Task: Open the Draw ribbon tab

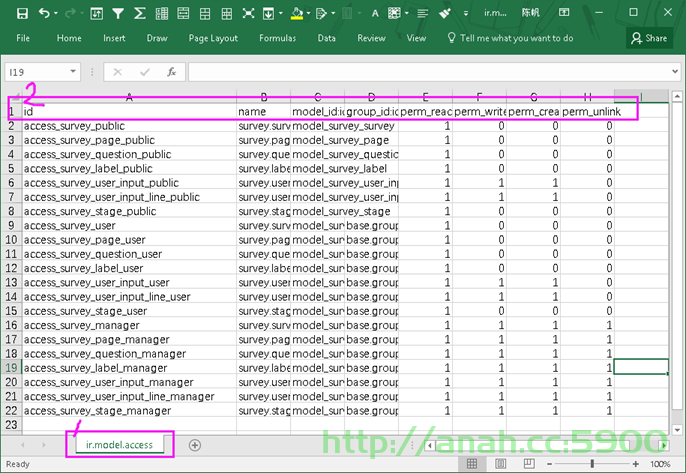Action: [157, 38]
